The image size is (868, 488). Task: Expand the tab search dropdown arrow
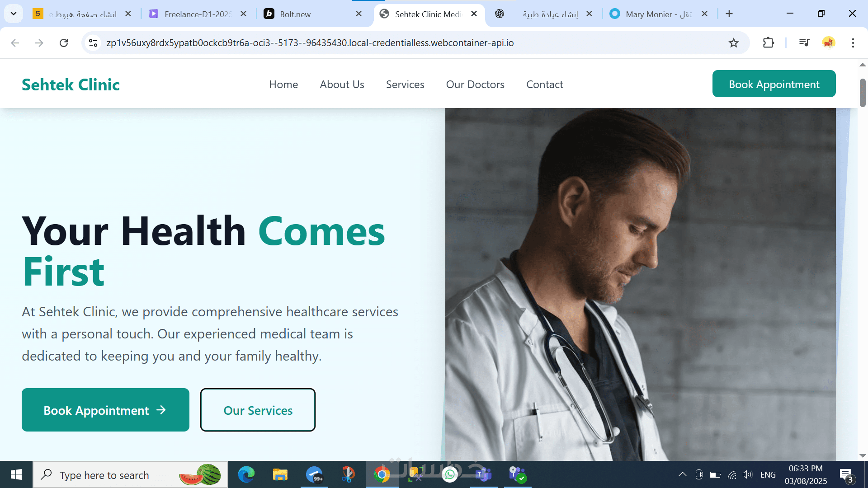[x=14, y=14]
